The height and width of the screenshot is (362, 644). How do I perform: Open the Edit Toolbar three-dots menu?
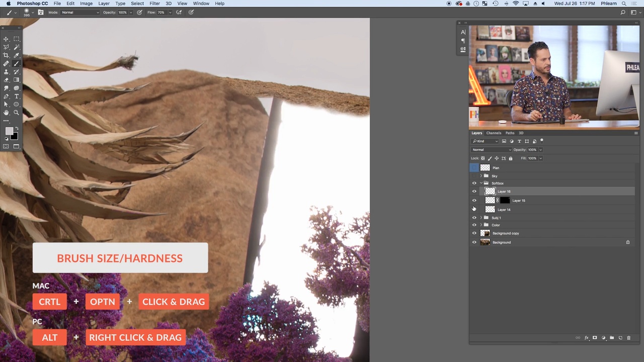[6, 121]
